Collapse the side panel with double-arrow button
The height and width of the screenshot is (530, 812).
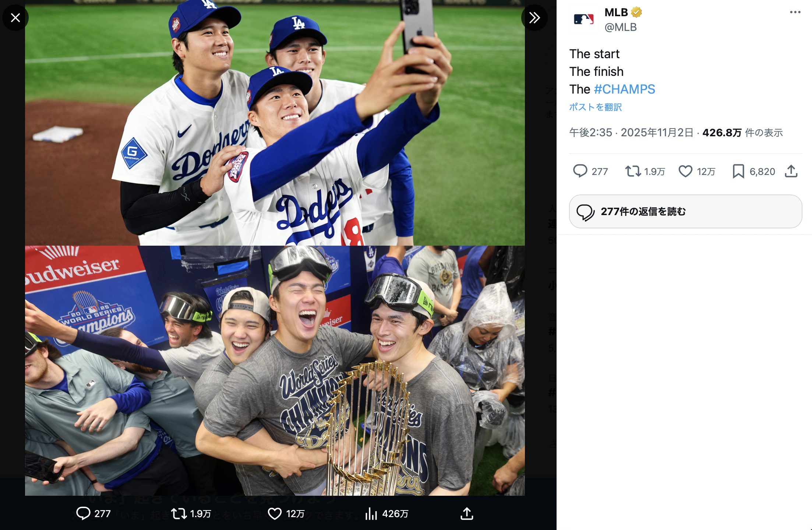point(534,18)
